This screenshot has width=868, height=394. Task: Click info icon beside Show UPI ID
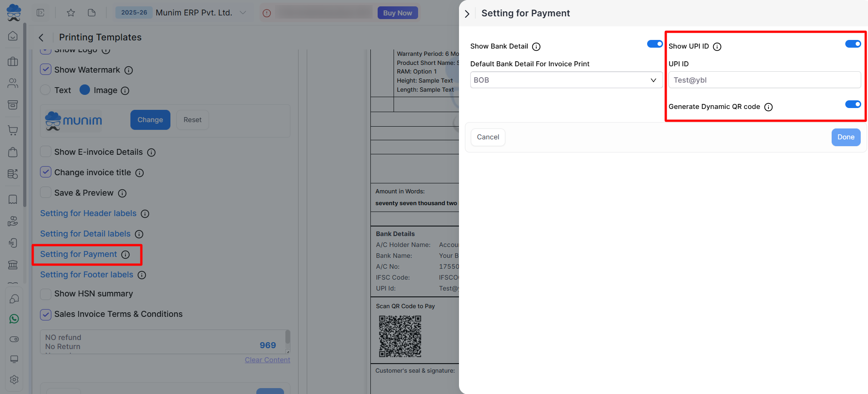click(717, 47)
